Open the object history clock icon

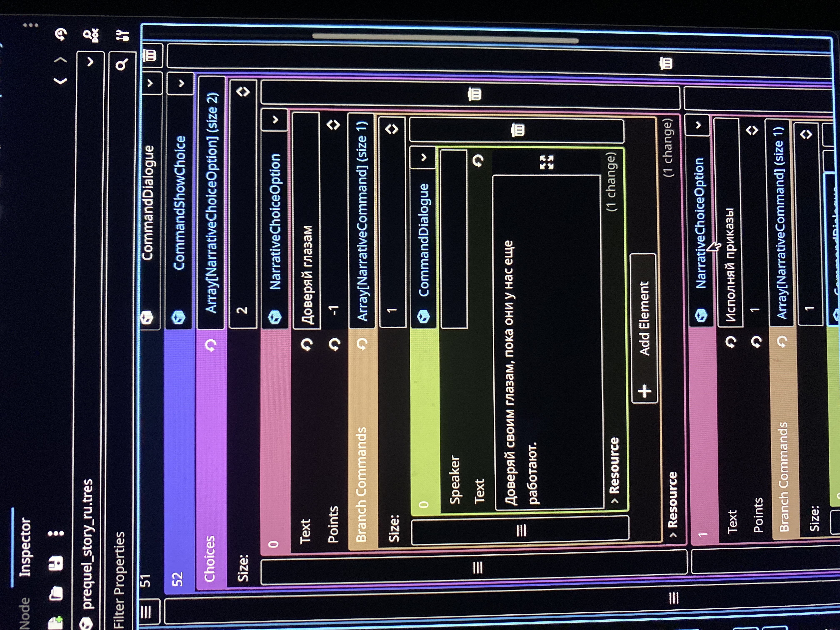(x=61, y=35)
